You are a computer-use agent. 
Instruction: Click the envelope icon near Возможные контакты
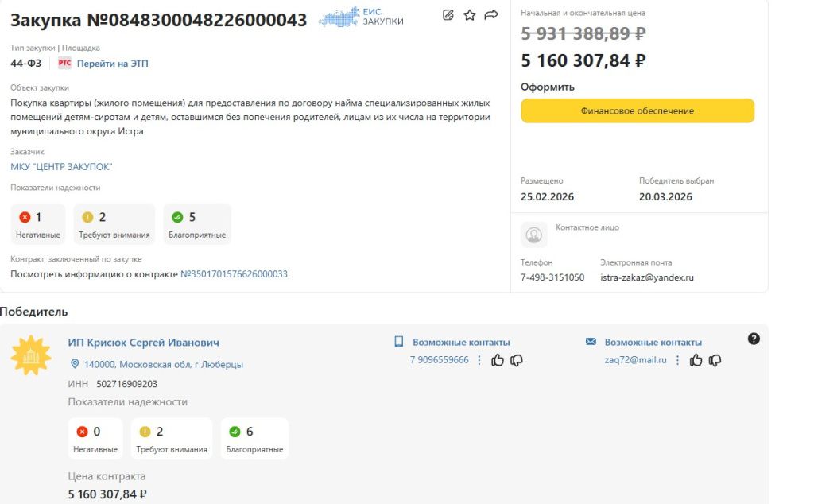pos(591,339)
